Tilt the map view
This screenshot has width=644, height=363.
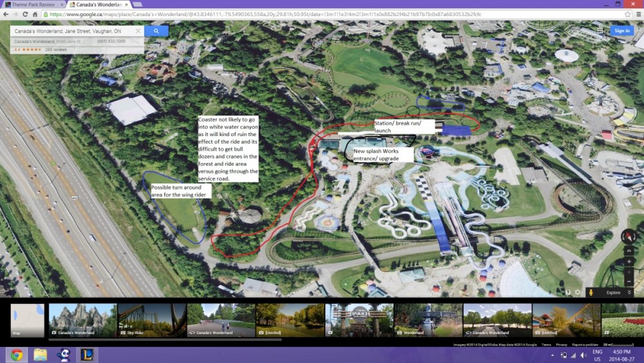pos(629,252)
